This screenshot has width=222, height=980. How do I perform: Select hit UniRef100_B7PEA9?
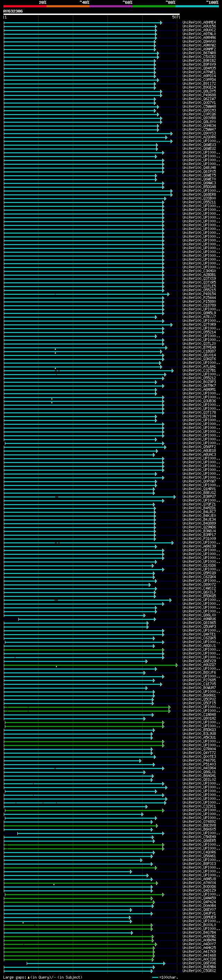click(x=199, y=347)
